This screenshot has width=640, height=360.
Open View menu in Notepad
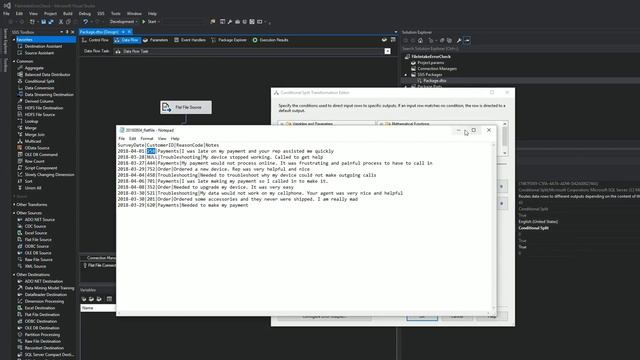[162, 139]
